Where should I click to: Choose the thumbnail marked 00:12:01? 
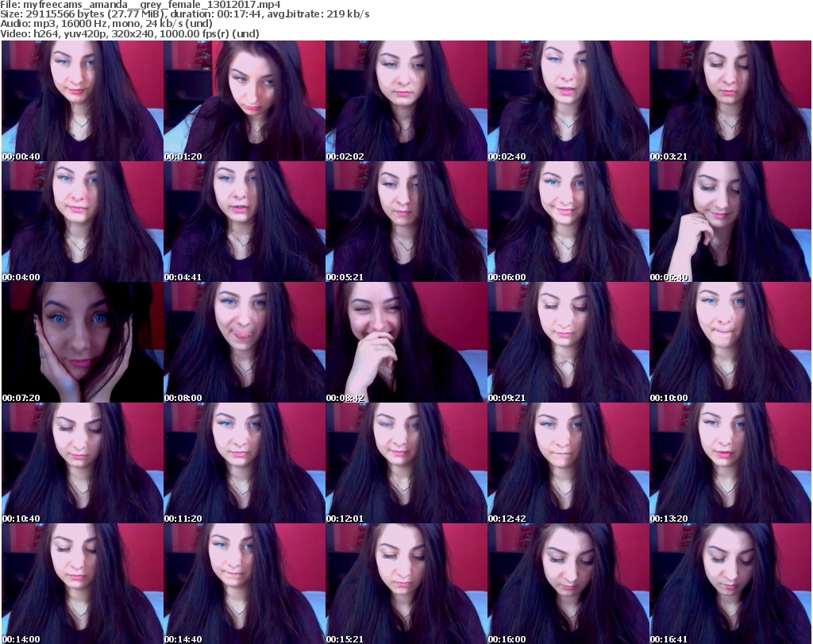(406, 463)
